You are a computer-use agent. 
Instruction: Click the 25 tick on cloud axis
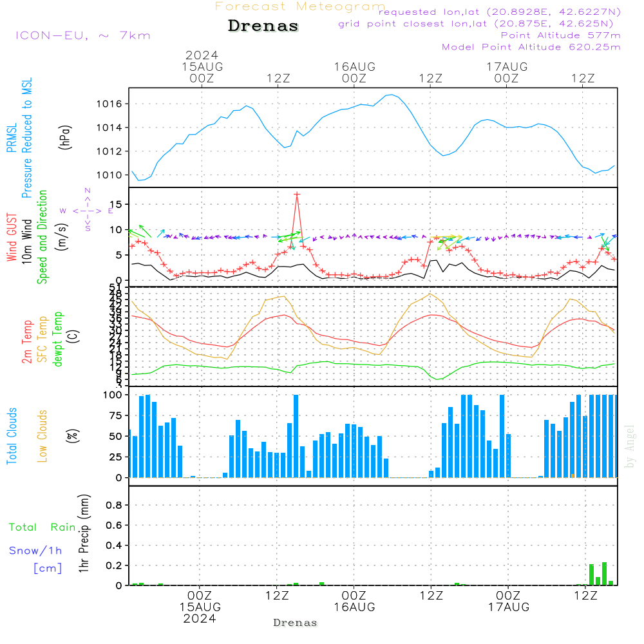click(x=116, y=457)
